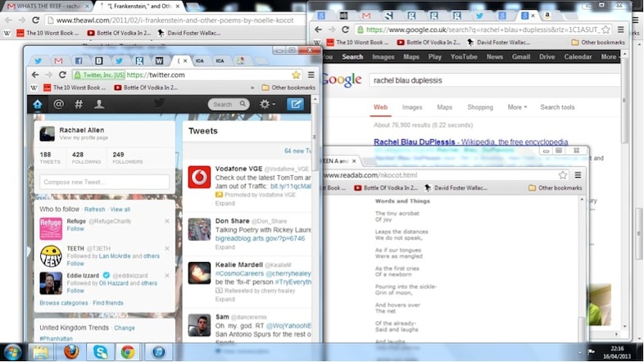Open the Chrome menu in the Twitter window
The image size is (644, 362).
pos(311,75)
